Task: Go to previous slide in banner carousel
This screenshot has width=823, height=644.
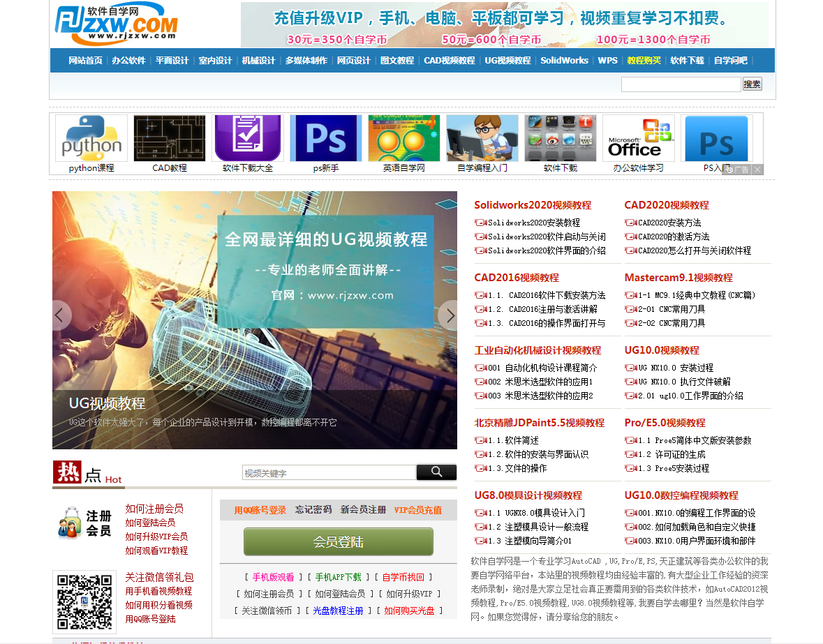Action: pyautogui.click(x=60, y=315)
